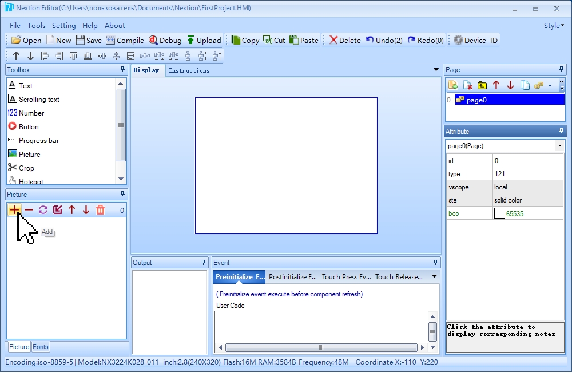Image resolution: width=572 pixels, height=392 pixels.
Task: Open Display tab list dropdown arrow
Action: pyautogui.click(x=436, y=69)
